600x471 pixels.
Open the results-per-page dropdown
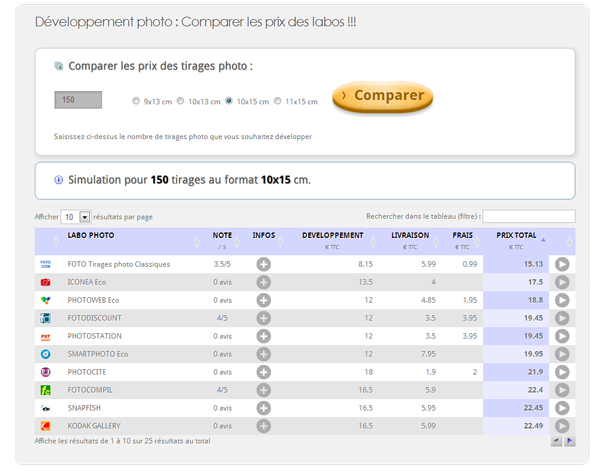click(76, 217)
